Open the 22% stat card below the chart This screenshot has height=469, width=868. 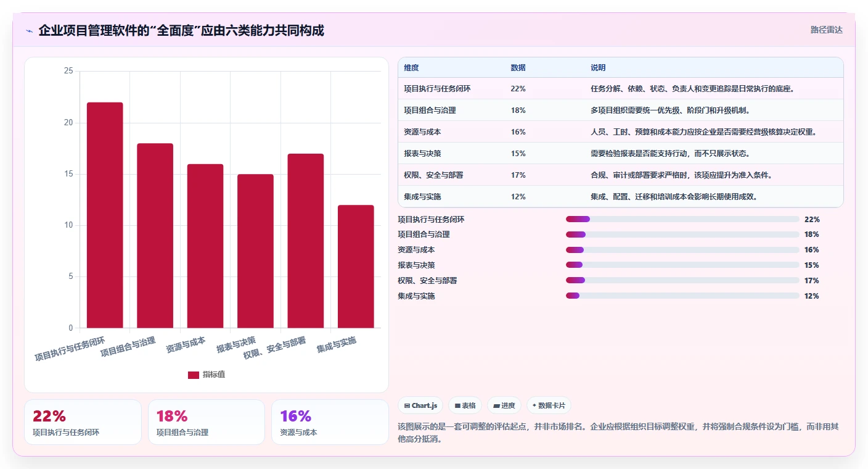83,422
